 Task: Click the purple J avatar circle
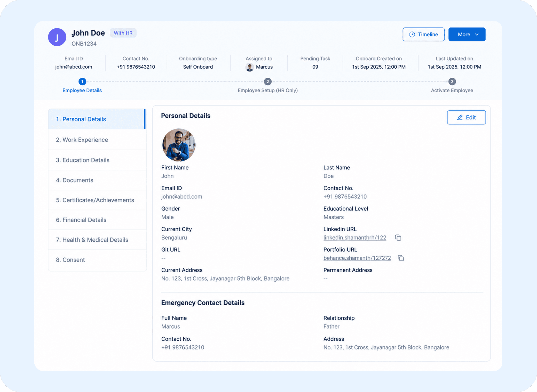tap(57, 37)
